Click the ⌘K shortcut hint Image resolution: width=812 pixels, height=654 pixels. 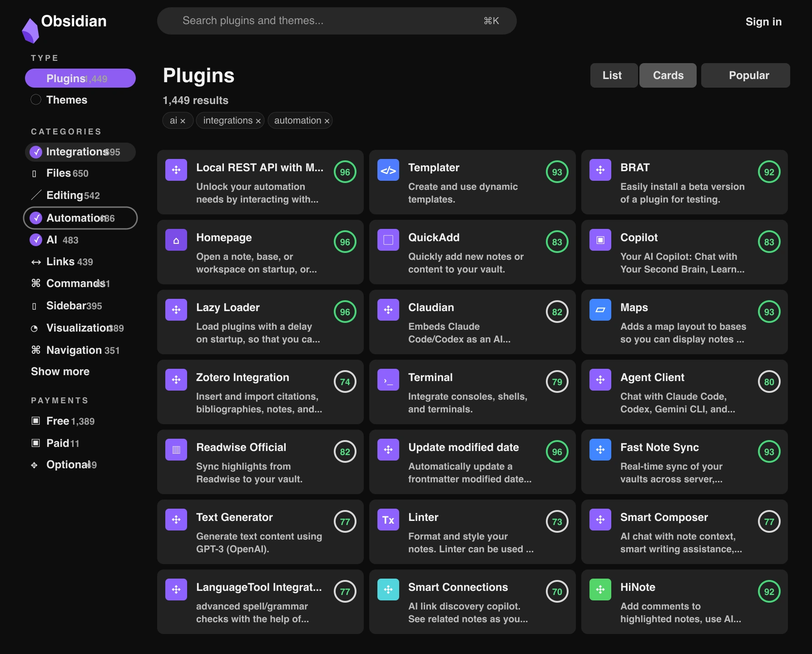(x=491, y=21)
